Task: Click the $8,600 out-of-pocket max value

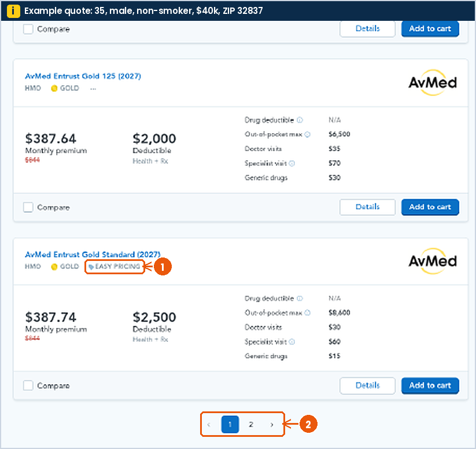Action: coord(340,312)
